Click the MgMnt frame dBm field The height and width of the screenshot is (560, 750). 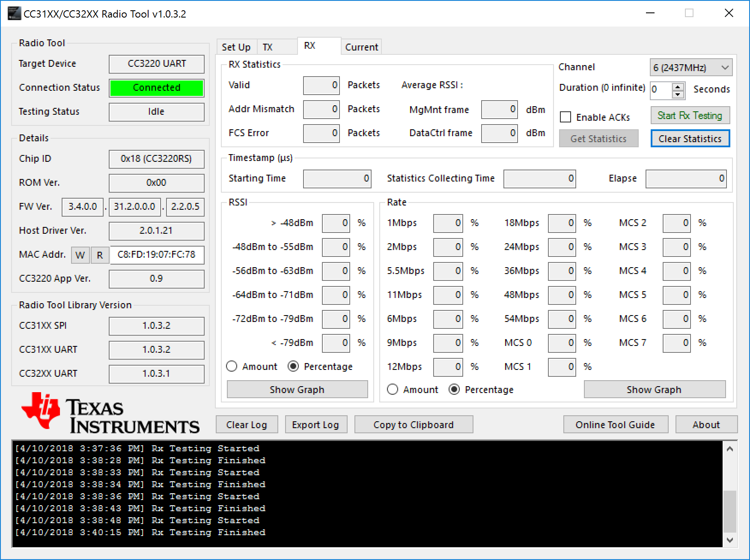pos(500,109)
